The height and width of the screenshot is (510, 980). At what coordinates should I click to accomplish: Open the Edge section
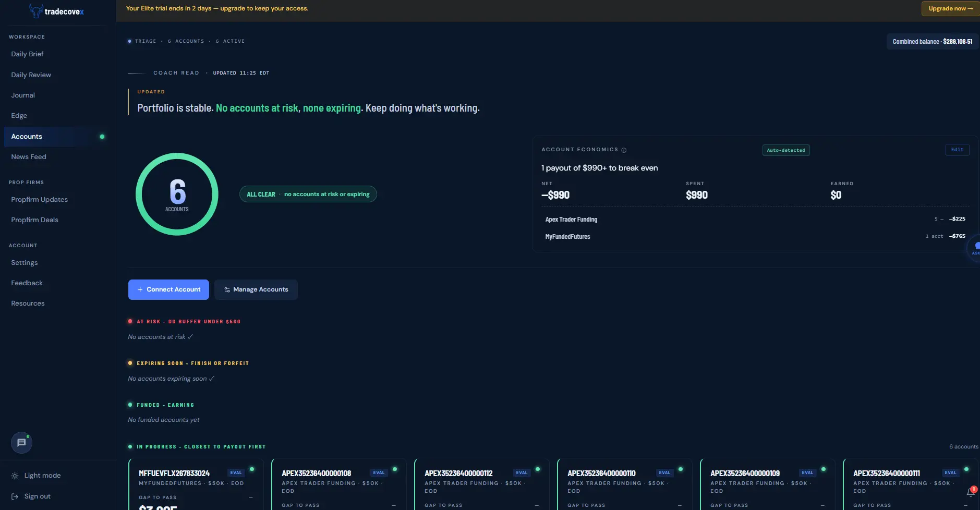point(19,116)
